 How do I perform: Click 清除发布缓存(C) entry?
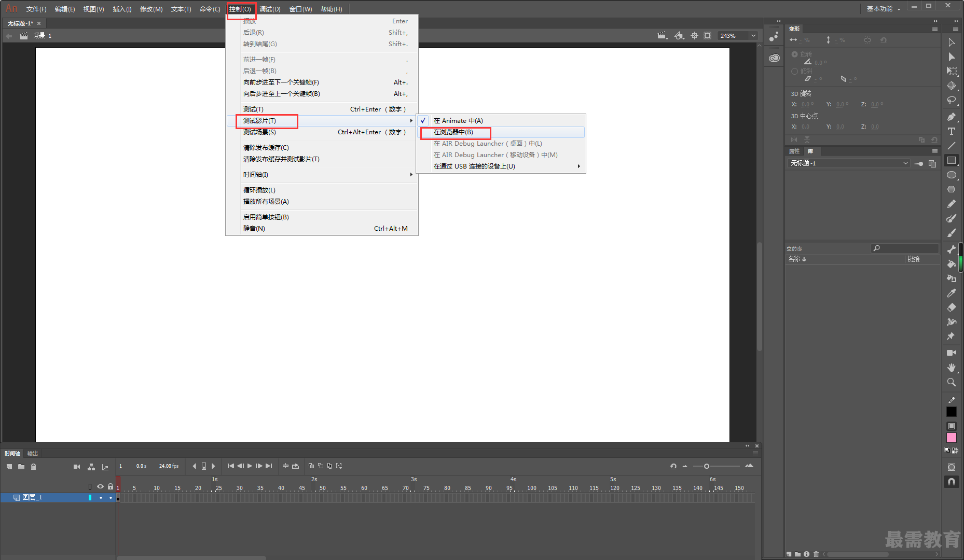coord(322,148)
